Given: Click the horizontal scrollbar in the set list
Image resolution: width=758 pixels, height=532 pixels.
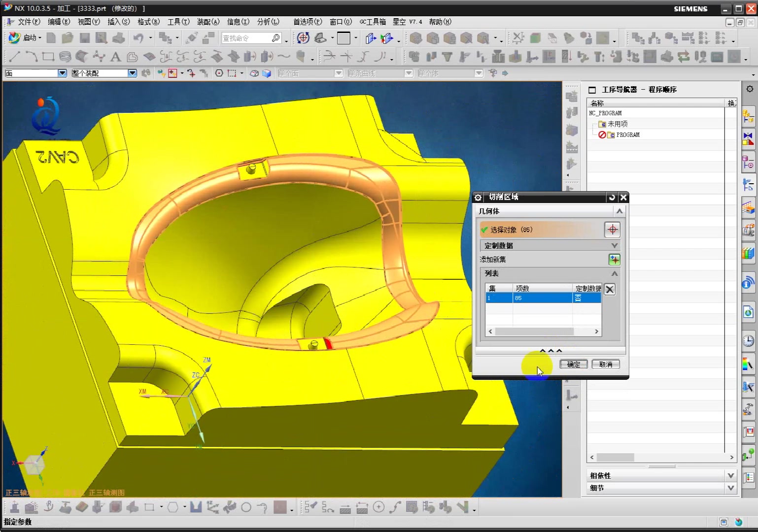Looking at the screenshot, I should click(x=534, y=332).
